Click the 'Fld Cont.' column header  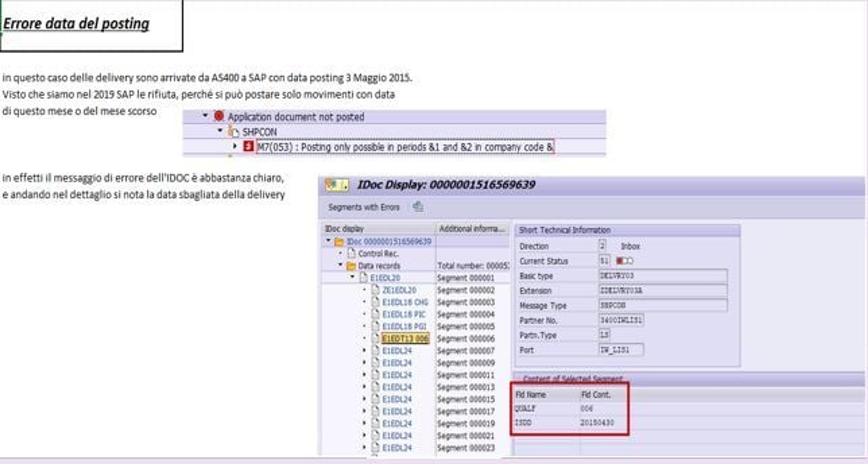(596, 395)
